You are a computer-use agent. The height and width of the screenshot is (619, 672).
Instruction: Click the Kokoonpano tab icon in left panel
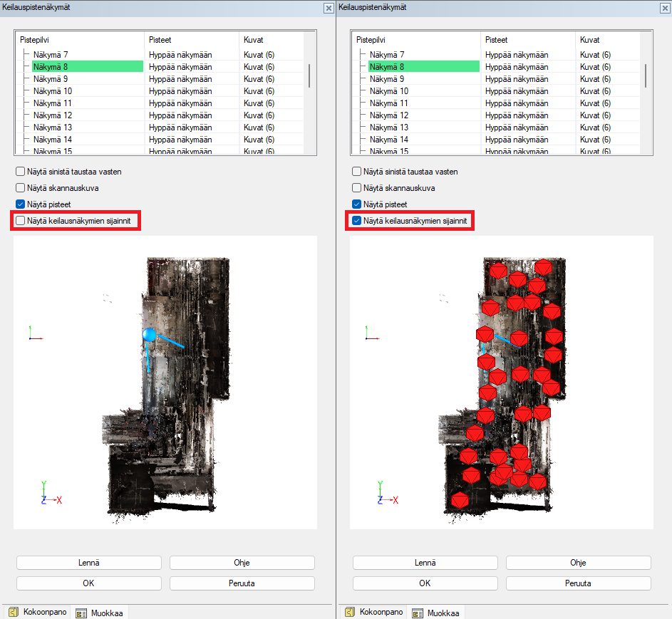pyautogui.click(x=13, y=612)
